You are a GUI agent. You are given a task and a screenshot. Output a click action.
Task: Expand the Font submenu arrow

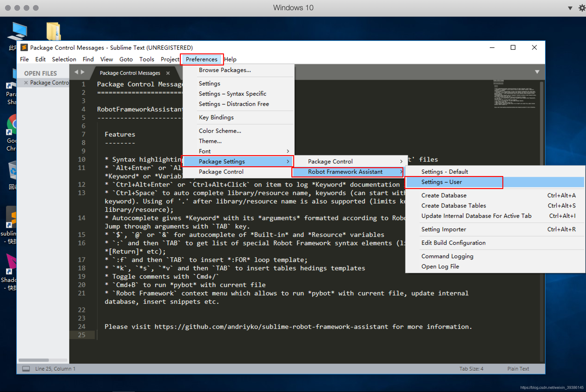pyautogui.click(x=288, y=151)
